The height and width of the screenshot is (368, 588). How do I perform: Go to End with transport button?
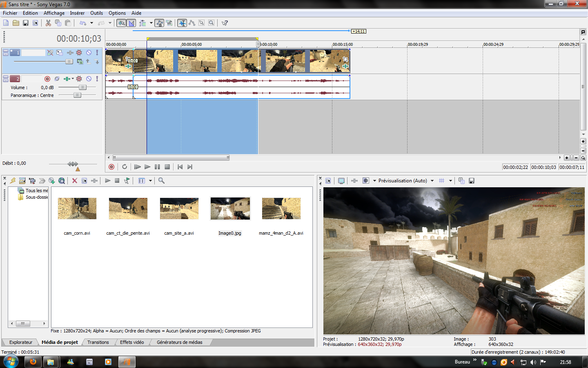[x=190, y=167]
